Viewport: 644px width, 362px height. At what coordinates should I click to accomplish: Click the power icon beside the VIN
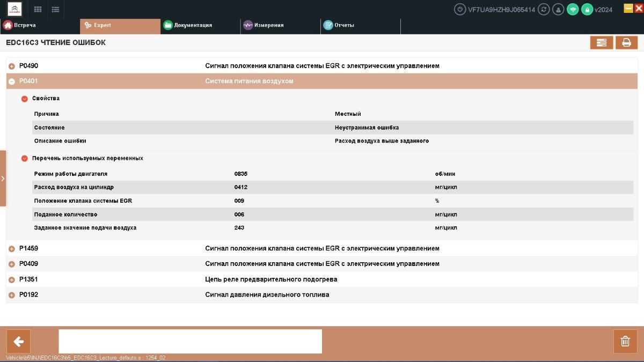coord(460,9)
